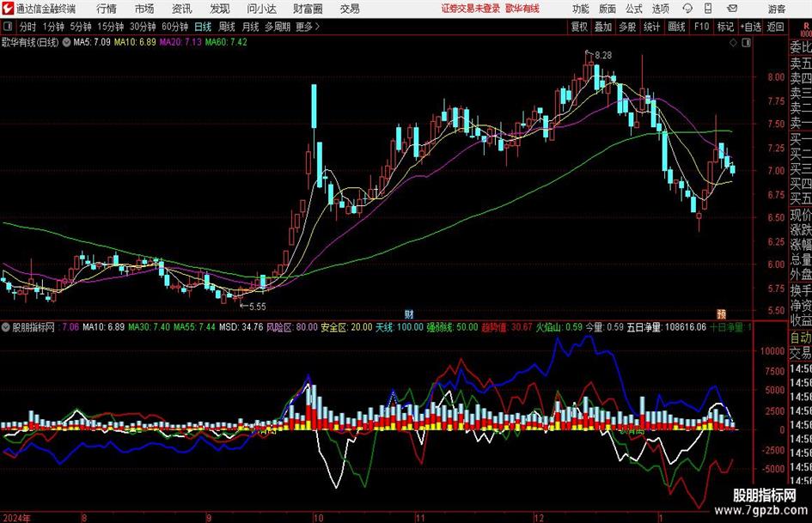Click the 强弱线: 50.00 indicator value
The image size is (812, 523).
[x=452, y=327]
